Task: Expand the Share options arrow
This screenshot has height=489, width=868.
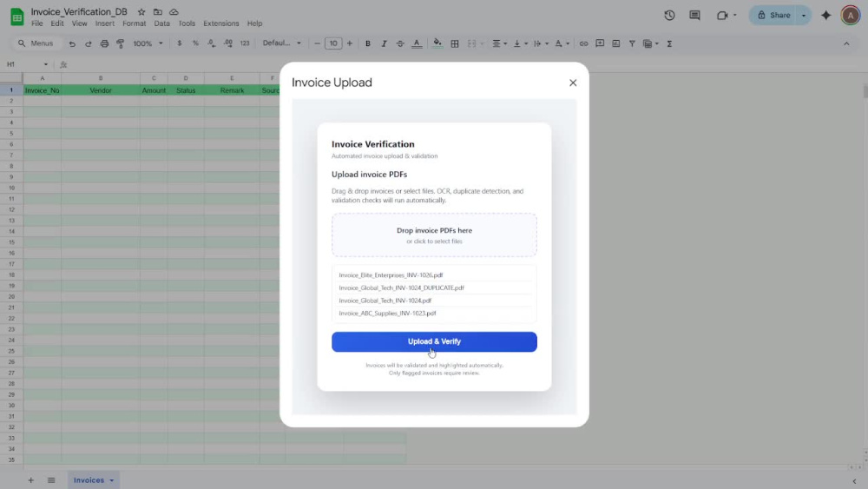Action: [804, 16]
